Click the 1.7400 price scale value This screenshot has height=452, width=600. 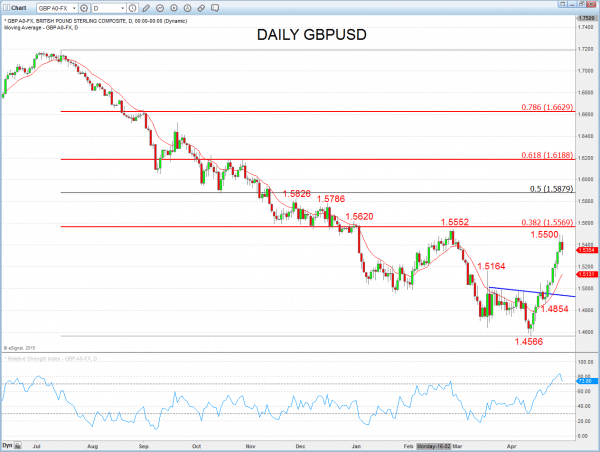tap(586, 27)
